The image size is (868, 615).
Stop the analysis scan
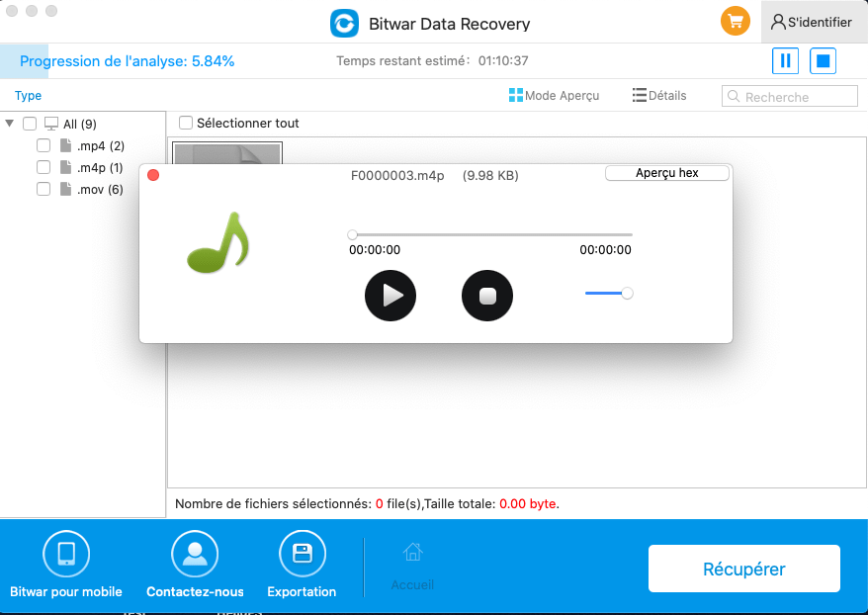pyautogui.click(x=823, y=61)
